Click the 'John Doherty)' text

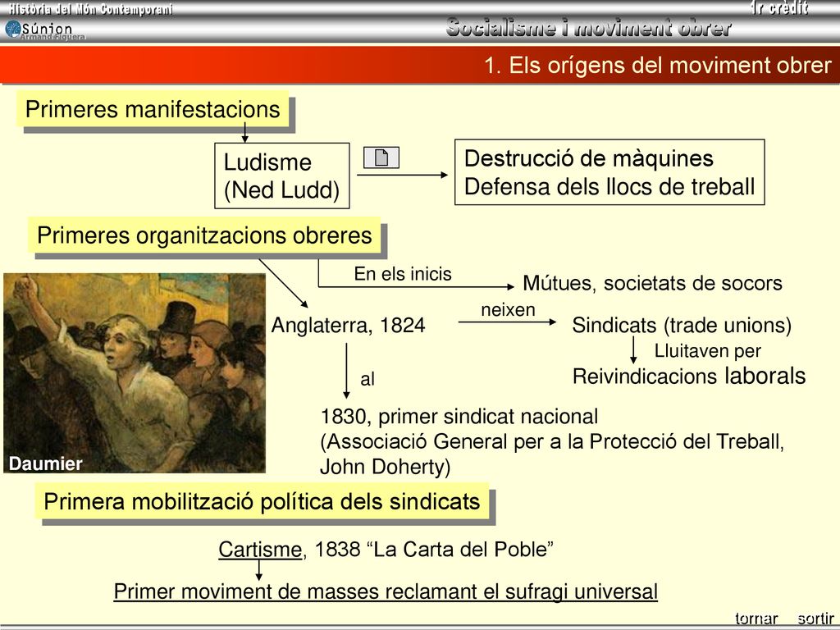point(386,467)
